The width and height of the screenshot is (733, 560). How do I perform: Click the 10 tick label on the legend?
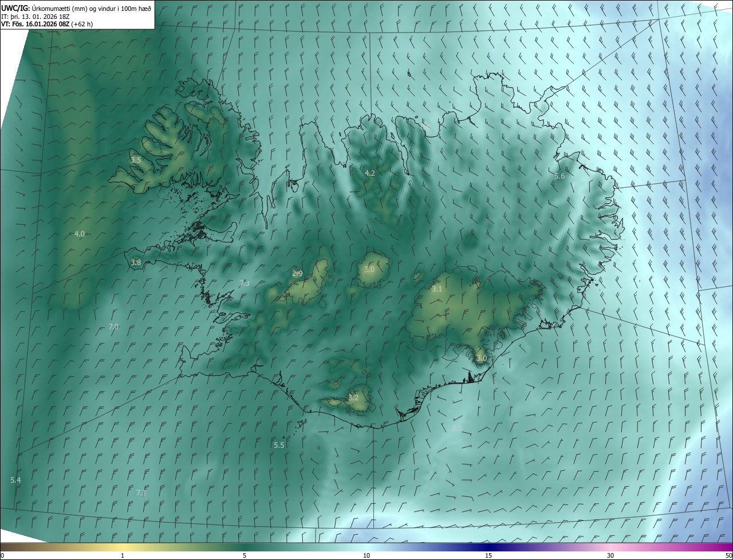coord(366,555)
